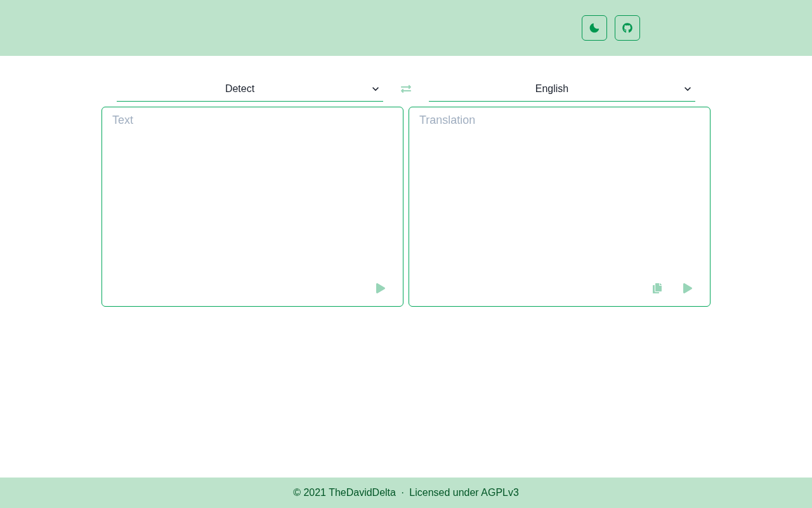Click the "Translation" placeholder label
The image size is (812, 508).
(x=447, y=120)
